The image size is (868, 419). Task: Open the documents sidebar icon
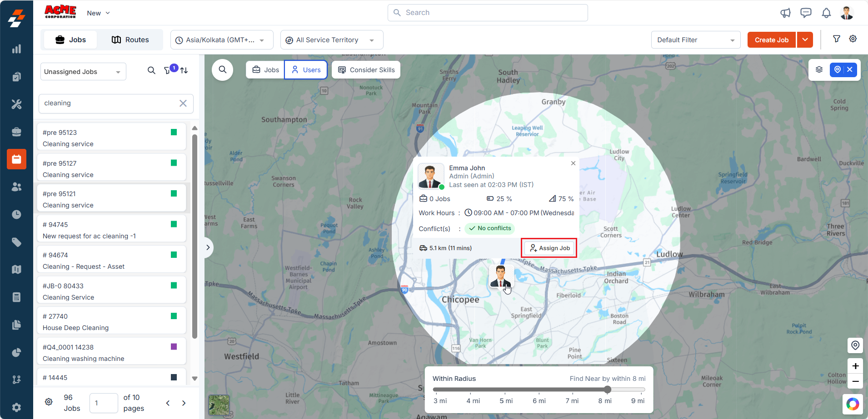(16, 325)
